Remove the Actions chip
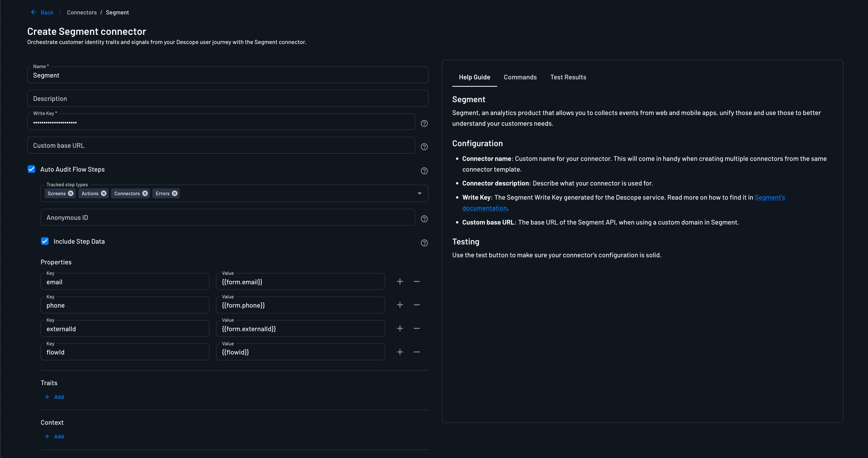 click(x=104, y=193)
